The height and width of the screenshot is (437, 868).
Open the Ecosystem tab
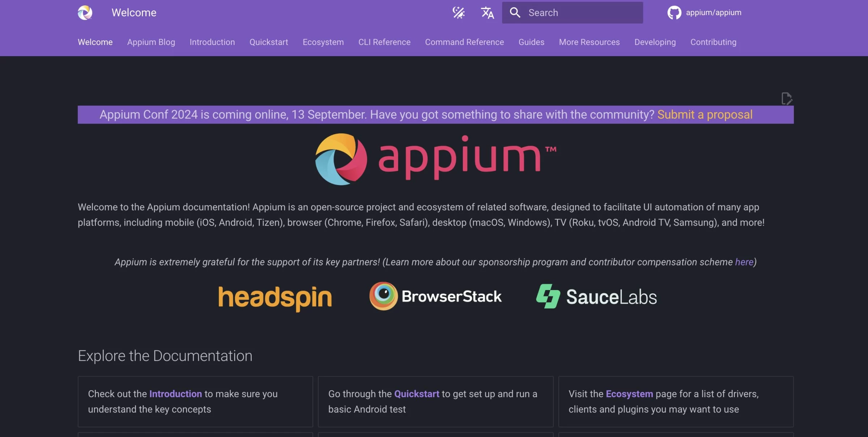coord(323,42)
